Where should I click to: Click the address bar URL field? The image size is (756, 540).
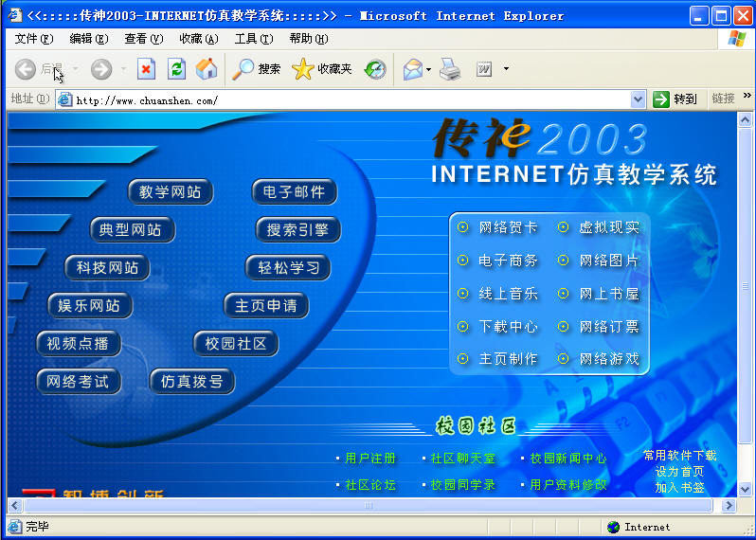351,99
